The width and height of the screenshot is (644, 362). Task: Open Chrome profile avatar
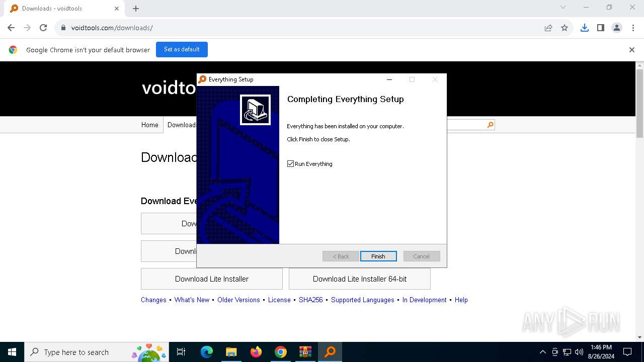[617, 28]
